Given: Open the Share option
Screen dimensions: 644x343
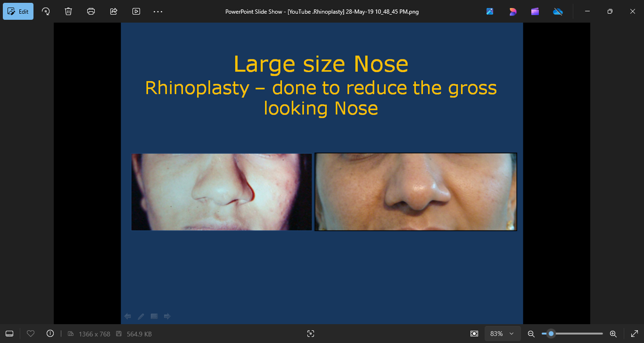Looking at the screenshot, I should (114, 11).
